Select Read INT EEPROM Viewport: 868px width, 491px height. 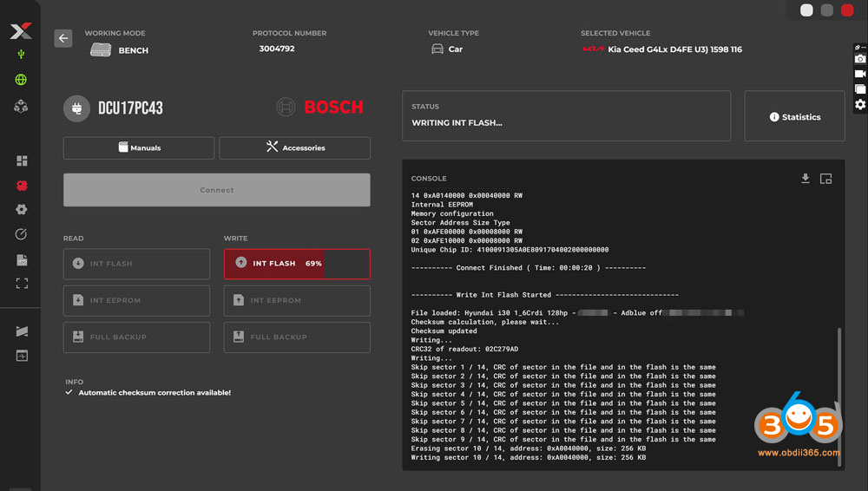[x=137, y=300]
